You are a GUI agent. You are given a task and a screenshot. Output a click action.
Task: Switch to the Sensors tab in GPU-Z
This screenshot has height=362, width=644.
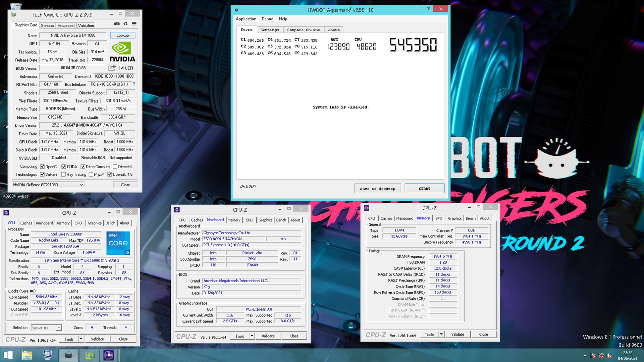coord(47,25)
